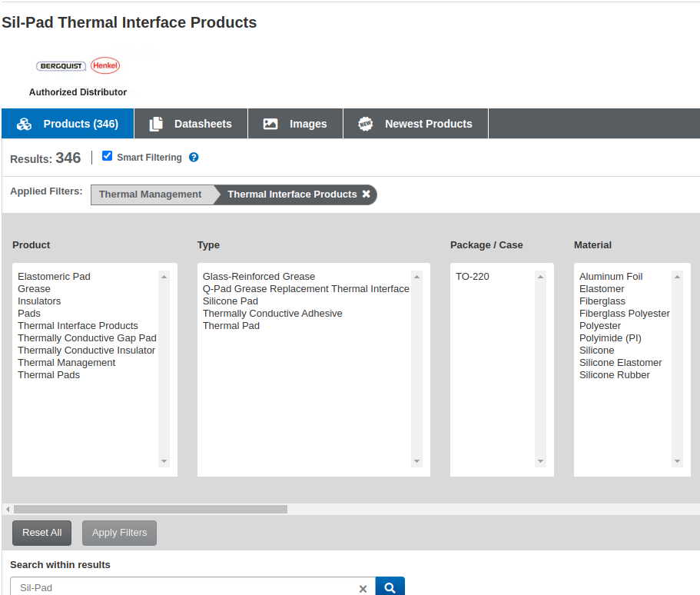
Task: Select TO-220 package option
Action: (x=473, y=277)
